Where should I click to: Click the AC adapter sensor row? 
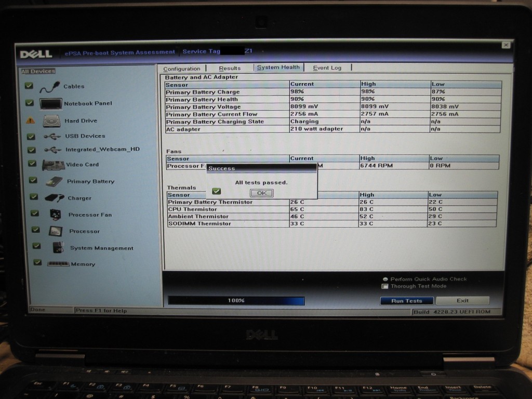(333, 129)
